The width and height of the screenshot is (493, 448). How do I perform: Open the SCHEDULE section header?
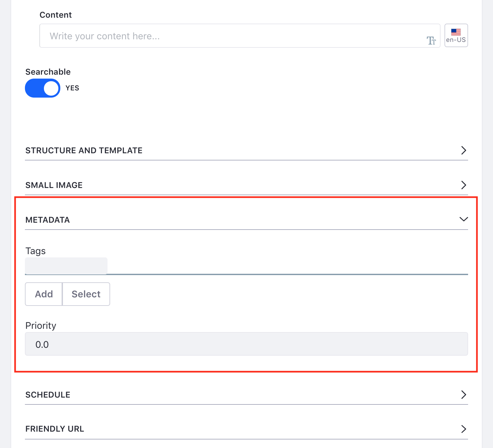coord(246,395)
